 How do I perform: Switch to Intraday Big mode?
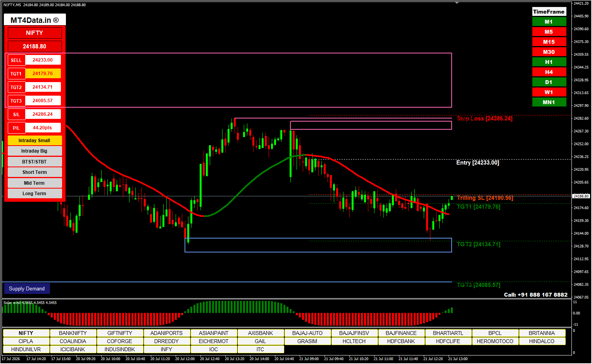(35, 151)
